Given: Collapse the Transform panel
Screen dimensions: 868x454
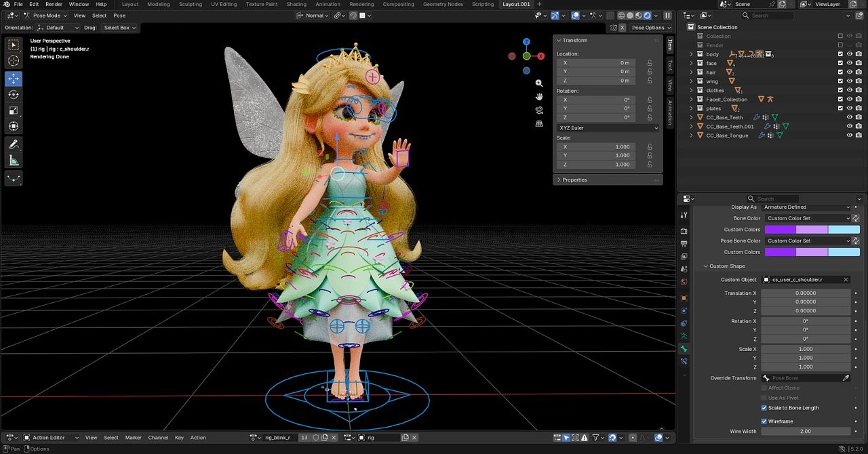Looking at the screenshot, I should click(x=559, y=41).
